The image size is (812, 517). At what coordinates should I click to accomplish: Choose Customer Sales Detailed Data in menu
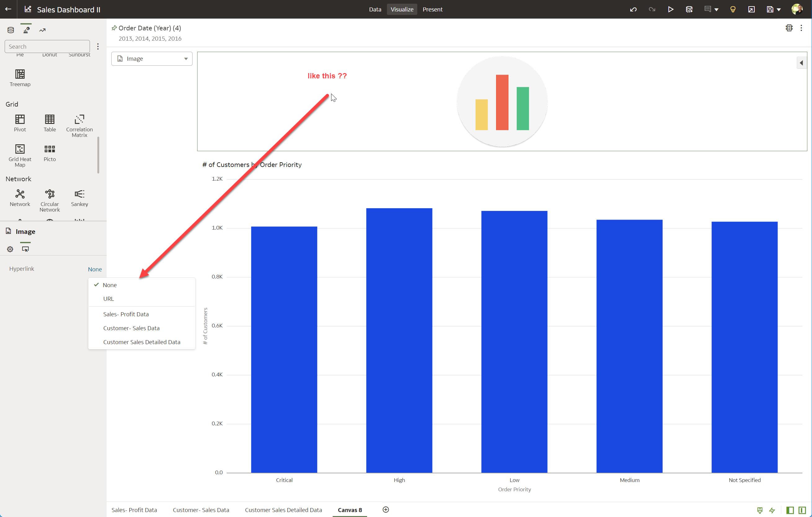142,342
